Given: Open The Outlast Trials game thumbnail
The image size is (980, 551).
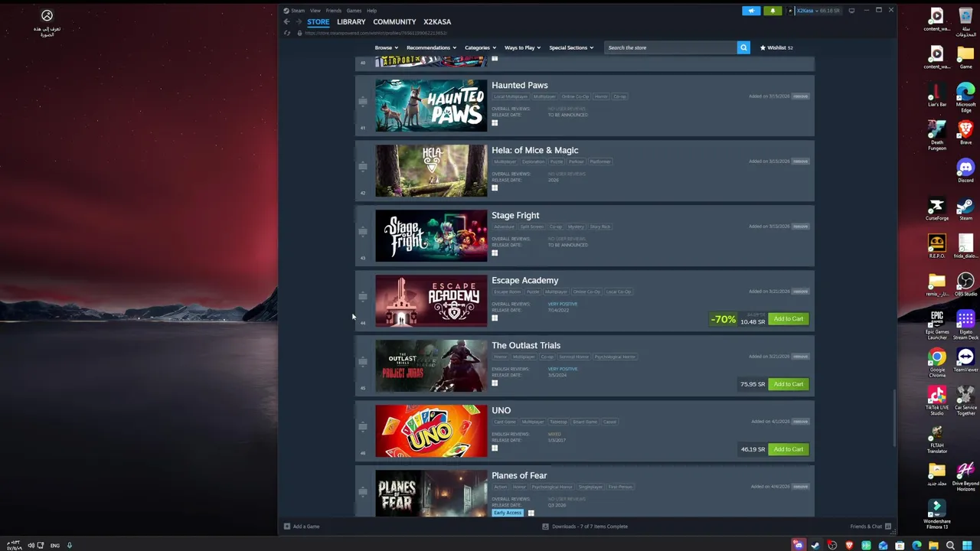Looking at the screenshot, I should (431, 366).
